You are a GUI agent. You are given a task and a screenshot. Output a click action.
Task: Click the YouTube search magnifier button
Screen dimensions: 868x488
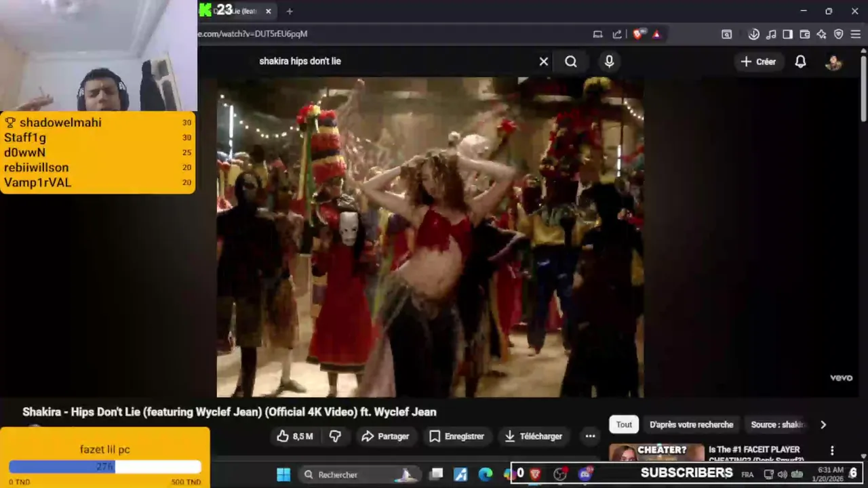571,62
